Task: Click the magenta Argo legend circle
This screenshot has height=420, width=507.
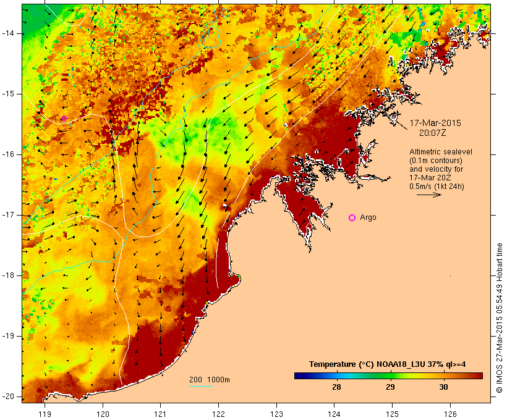Action: [x=352, y=218]
